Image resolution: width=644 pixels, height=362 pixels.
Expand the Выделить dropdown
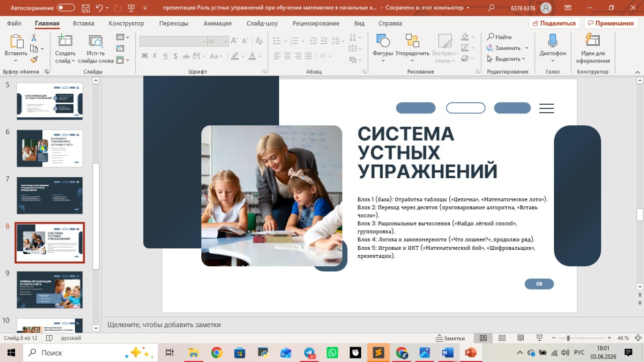tap(523, 59)
